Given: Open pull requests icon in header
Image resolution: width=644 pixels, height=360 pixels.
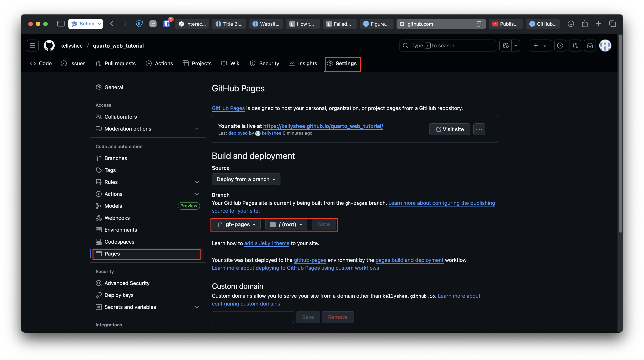Looking at the screenshot, I should (575, 46).
